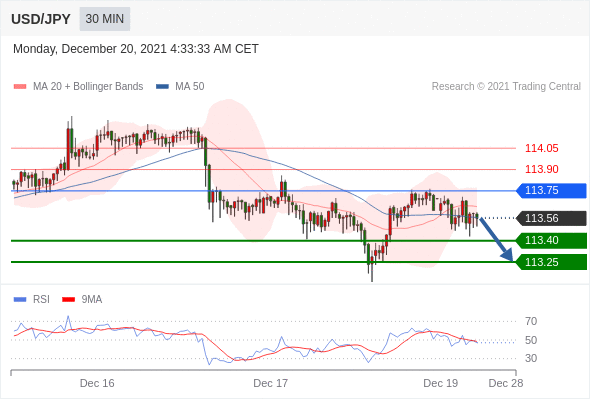Click the green 113.25 support price tag
590x400 pixels.
pyautogui.click(x=551, y=262)
